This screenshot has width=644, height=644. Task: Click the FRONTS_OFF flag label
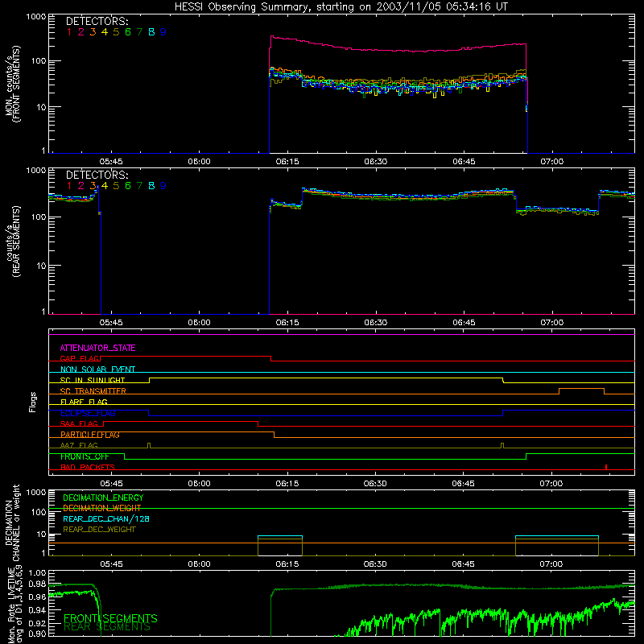point(85,456)
